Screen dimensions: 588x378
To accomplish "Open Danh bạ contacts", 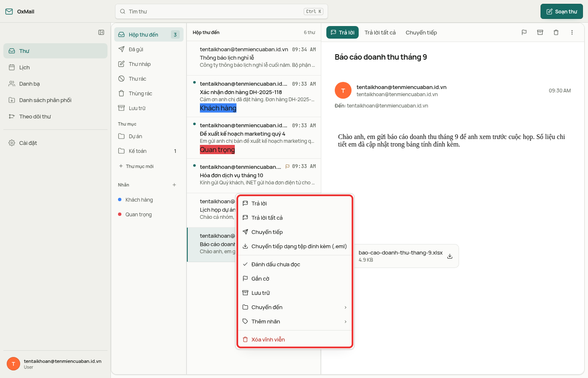I will [x=55, y=84].
